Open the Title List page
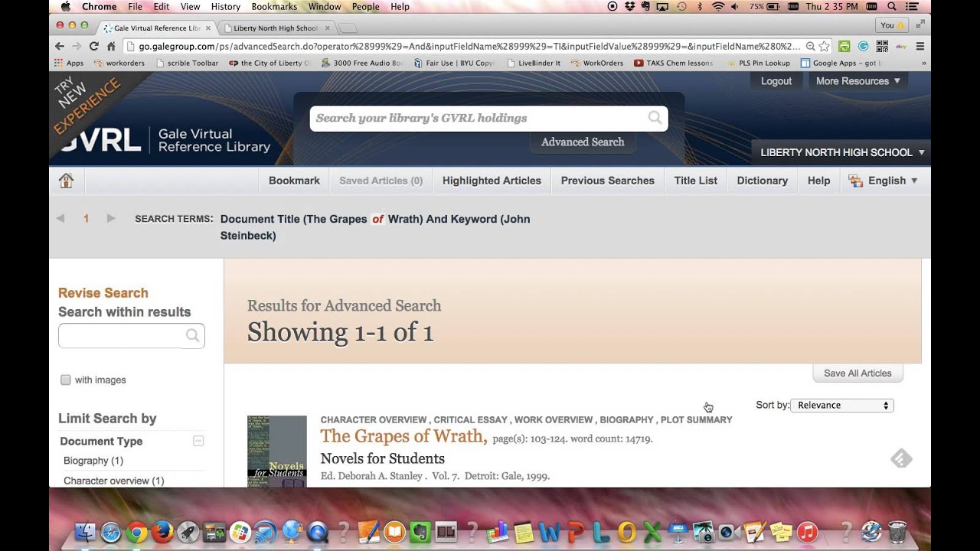 pyautogui.click(x=695, y=181)
